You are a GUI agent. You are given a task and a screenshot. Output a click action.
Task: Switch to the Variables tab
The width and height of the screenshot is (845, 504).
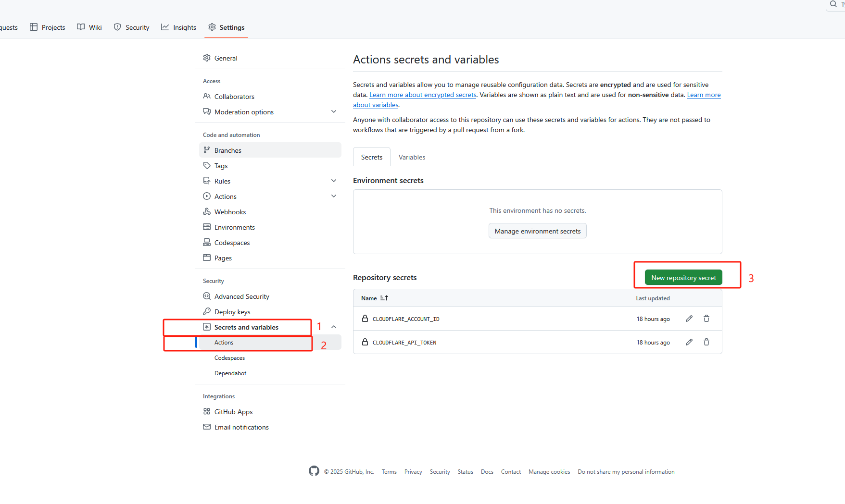[412, 157]
